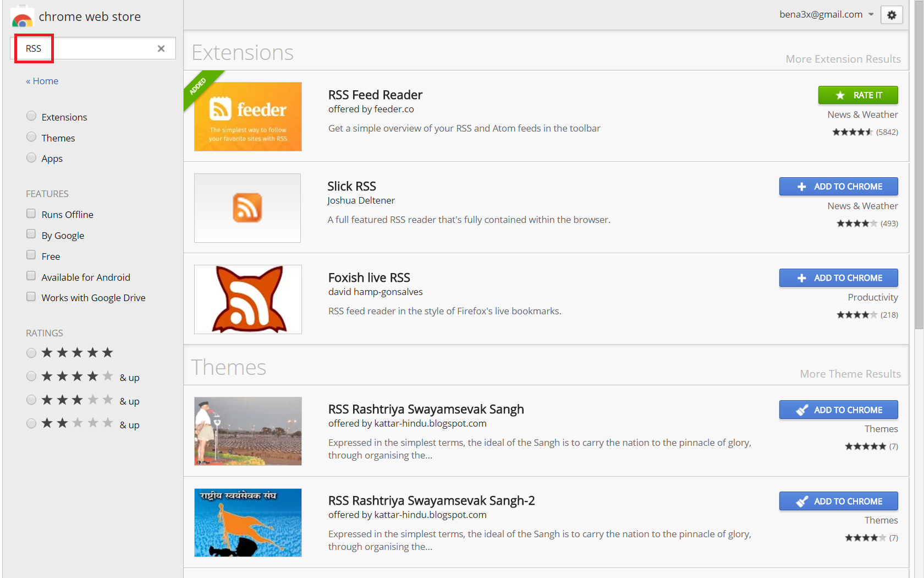Check the Free feature filter

(x=31, y=255)
